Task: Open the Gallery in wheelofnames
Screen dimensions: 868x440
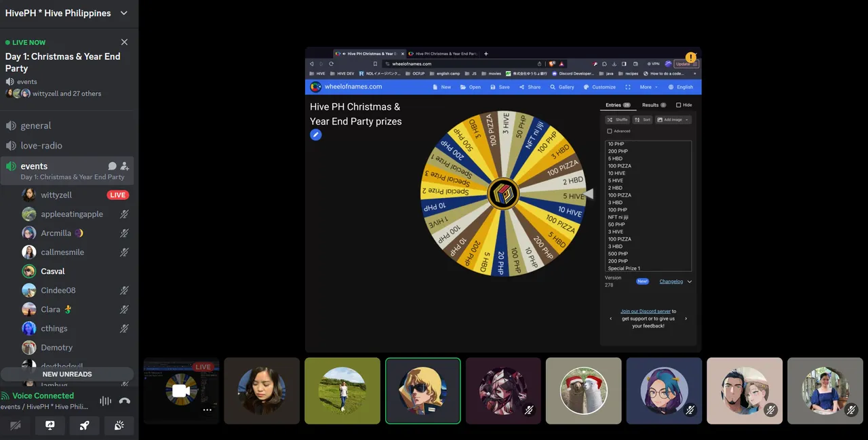Action: coord(562,87)
